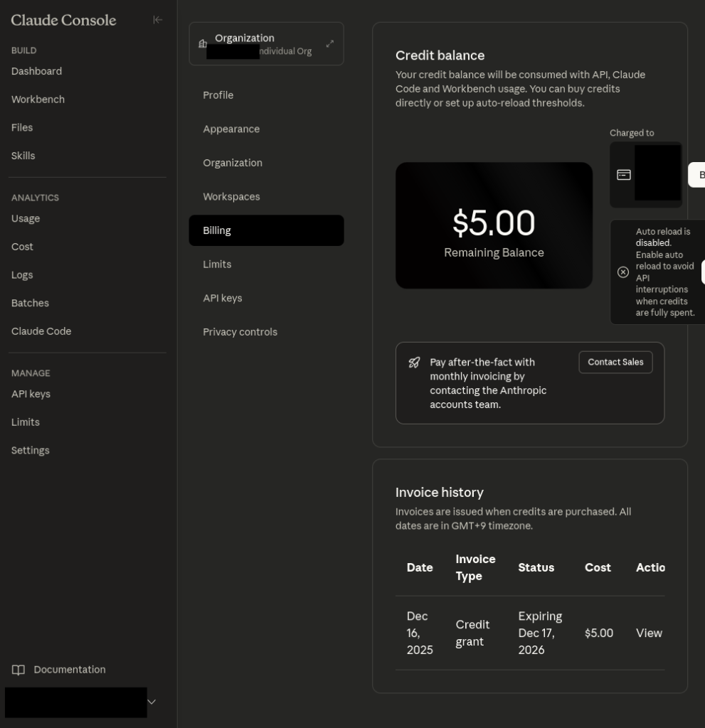
Task: Switch to Privacy controls settings
Action: [x=240, y=332]
